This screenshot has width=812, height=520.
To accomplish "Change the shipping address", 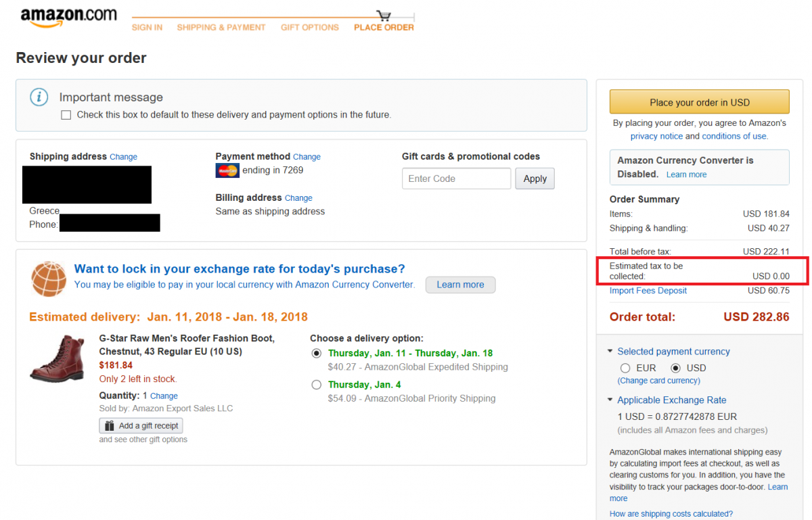I will (123, 157).
